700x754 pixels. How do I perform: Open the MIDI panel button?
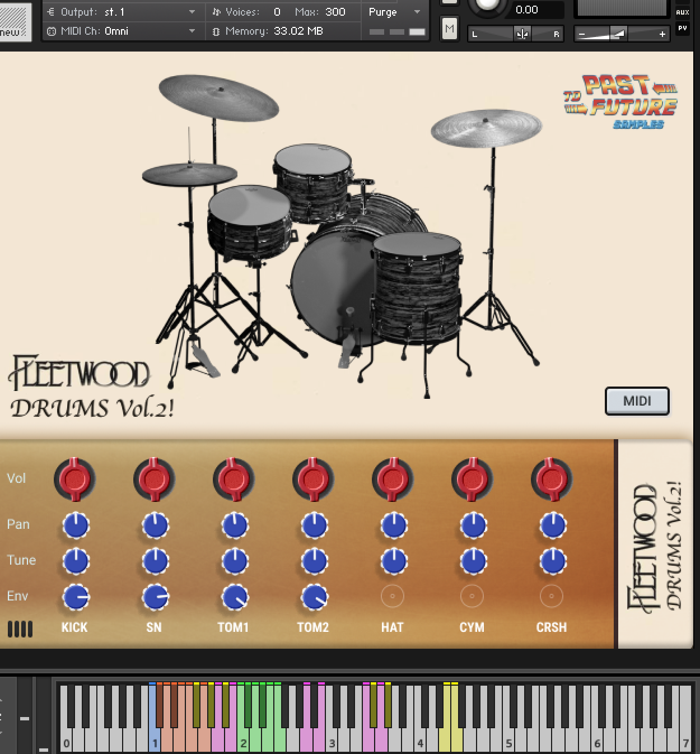[x=637, y=401]
